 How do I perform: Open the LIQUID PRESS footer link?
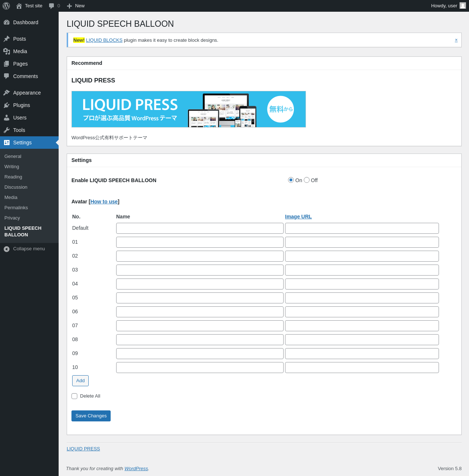pyautogui.click(x=83, y=449)
